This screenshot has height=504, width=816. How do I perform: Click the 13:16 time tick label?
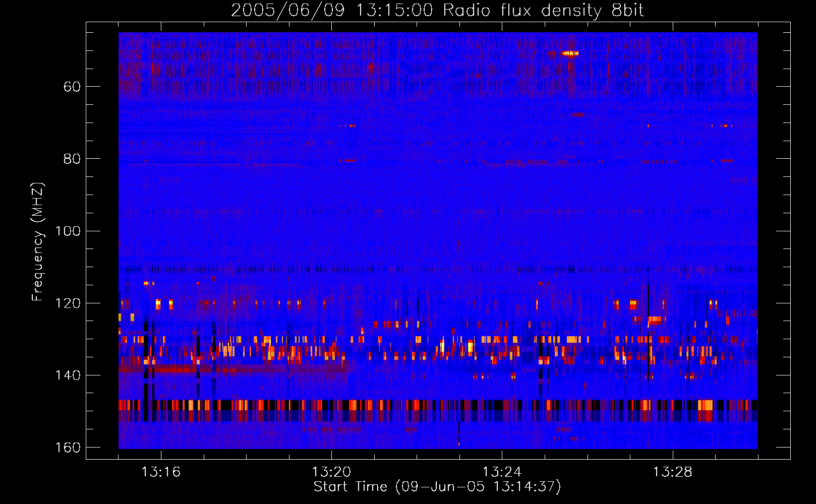(x=161, y=472)
